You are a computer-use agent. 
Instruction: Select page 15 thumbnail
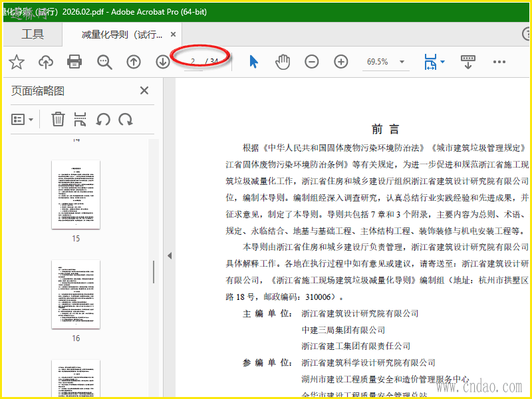point(76,195)
